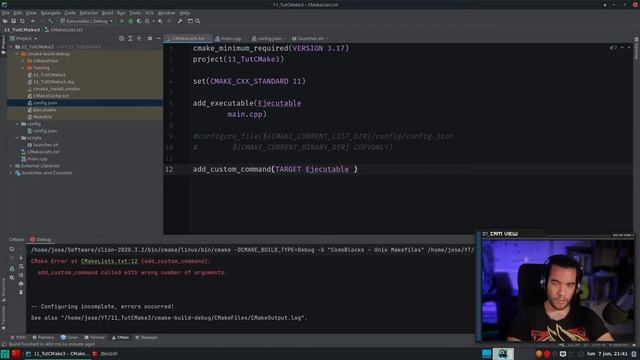
Task: Open the Build menu
Action: click(x=107, y=13)
